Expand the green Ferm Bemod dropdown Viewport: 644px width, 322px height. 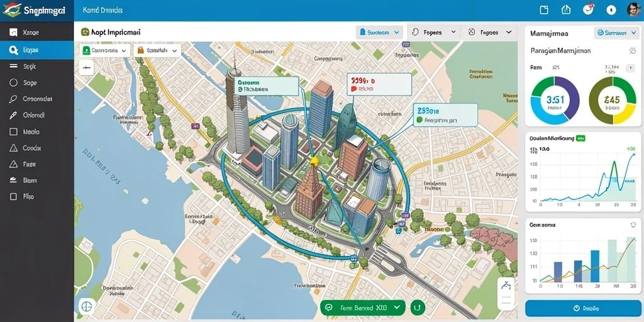pyautogui.click(x=363, y=307)
